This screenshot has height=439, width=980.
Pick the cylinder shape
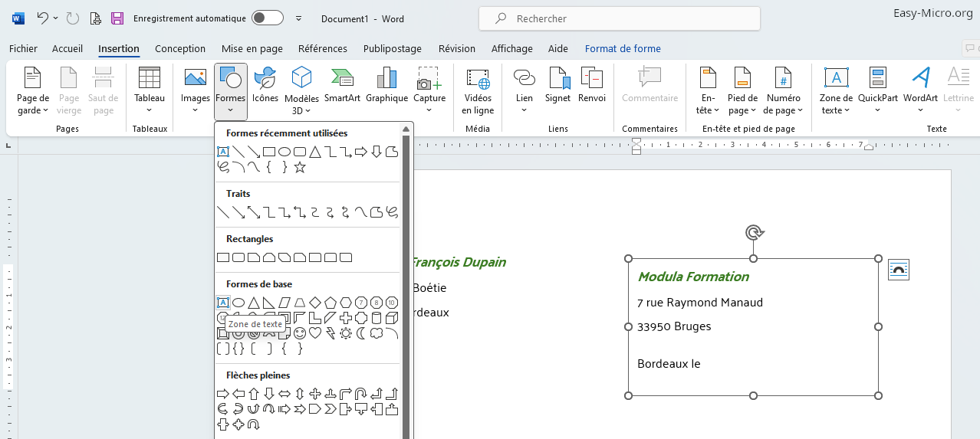(377, 318)
